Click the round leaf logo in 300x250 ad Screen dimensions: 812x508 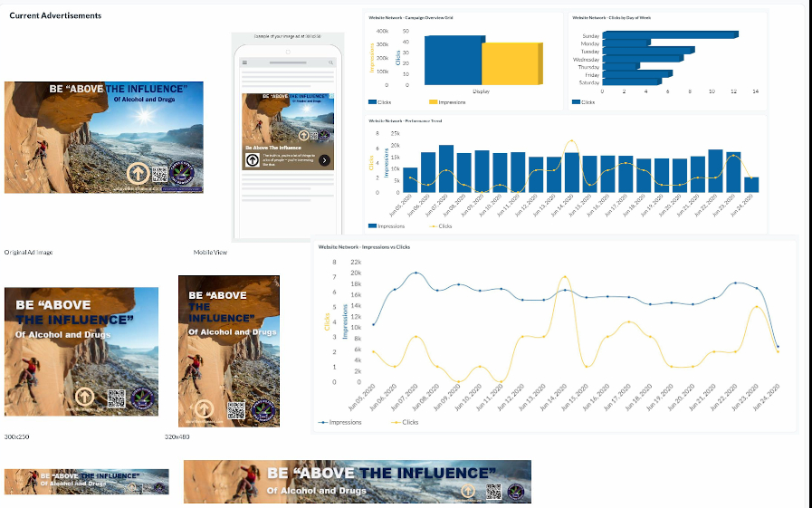coord(142,398)
